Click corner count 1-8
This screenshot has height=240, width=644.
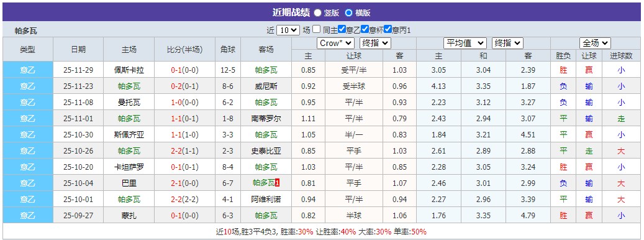click(228, 119)
